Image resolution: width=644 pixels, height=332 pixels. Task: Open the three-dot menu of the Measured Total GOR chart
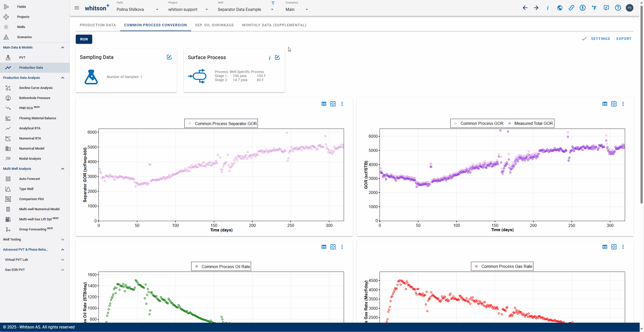(623, 104)
